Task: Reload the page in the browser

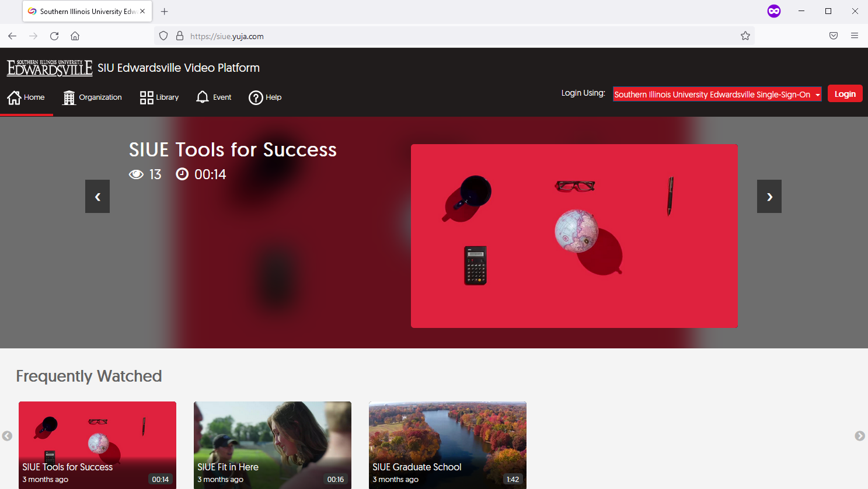Action: [x=54, y=36]
